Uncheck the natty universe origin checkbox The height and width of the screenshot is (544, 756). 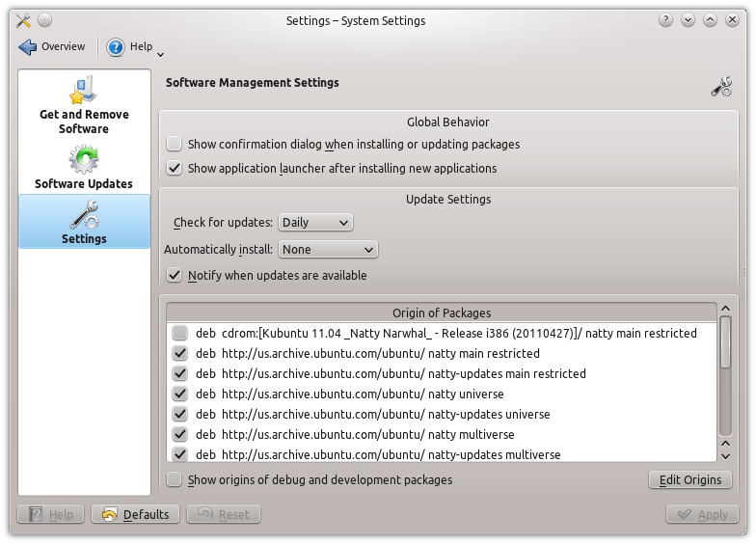pyautogui.click(x=179, y=394)
